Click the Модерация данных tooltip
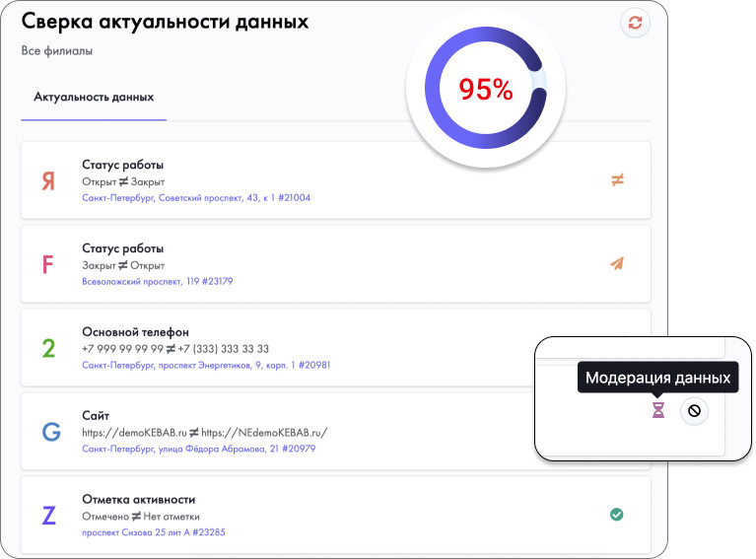 658,378
